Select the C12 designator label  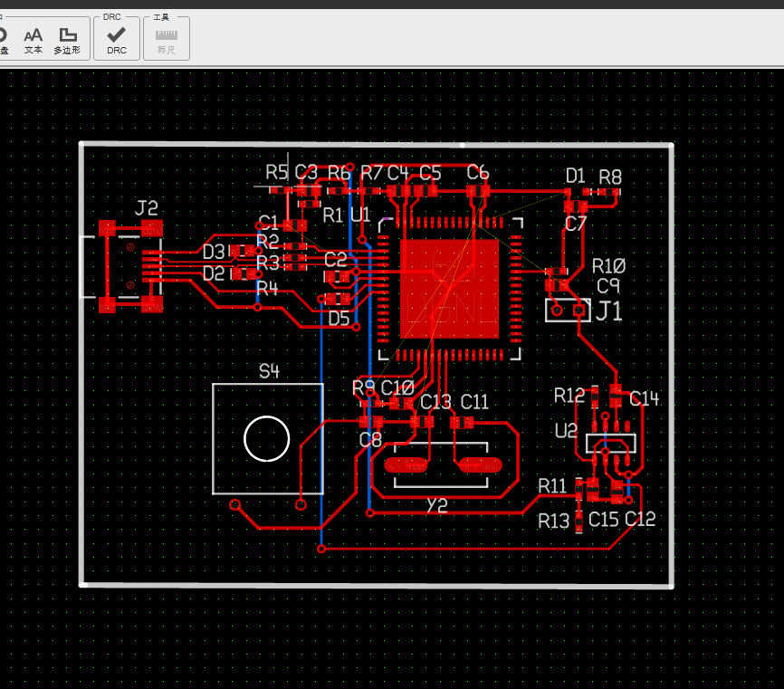(x=640, y=520)
